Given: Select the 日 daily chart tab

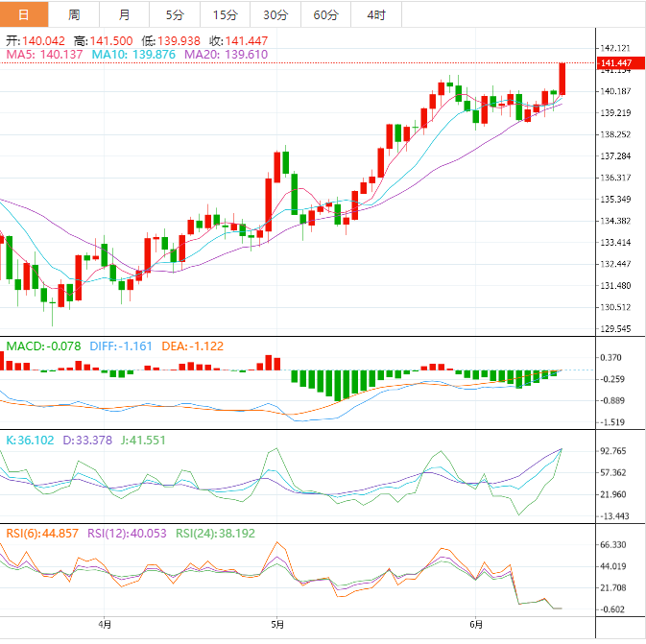Looking at the screenshot, I should (x=24, y=14).
